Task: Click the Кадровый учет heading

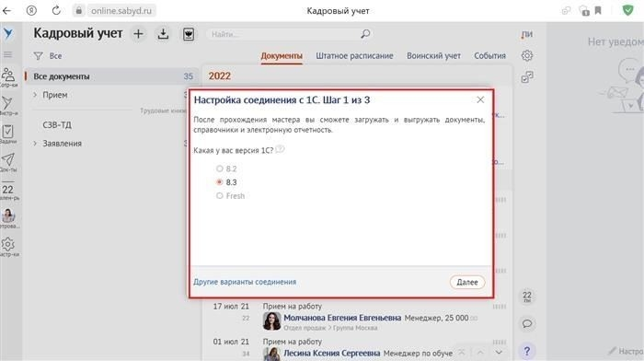Action: [x=78, y=33]
